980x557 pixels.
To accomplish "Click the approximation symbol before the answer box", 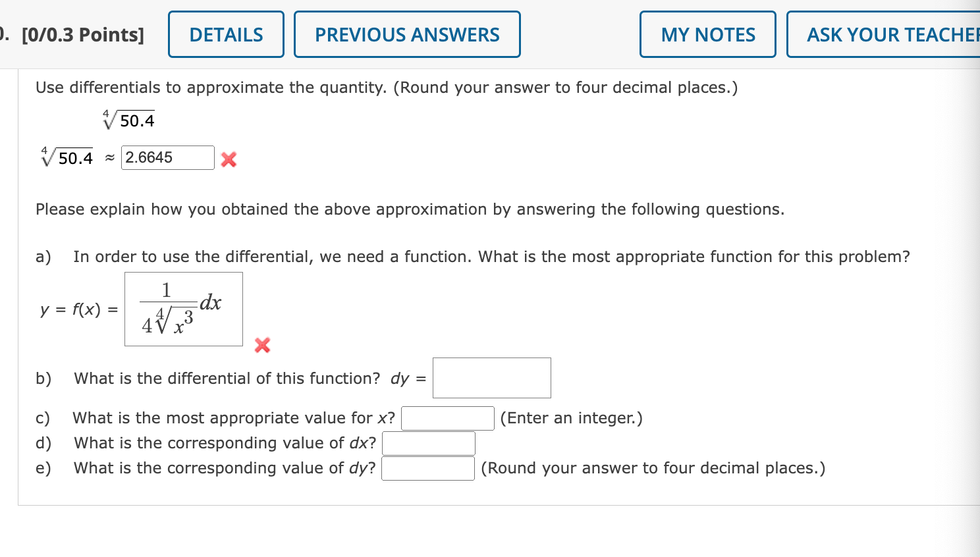I will click(109, 158).
